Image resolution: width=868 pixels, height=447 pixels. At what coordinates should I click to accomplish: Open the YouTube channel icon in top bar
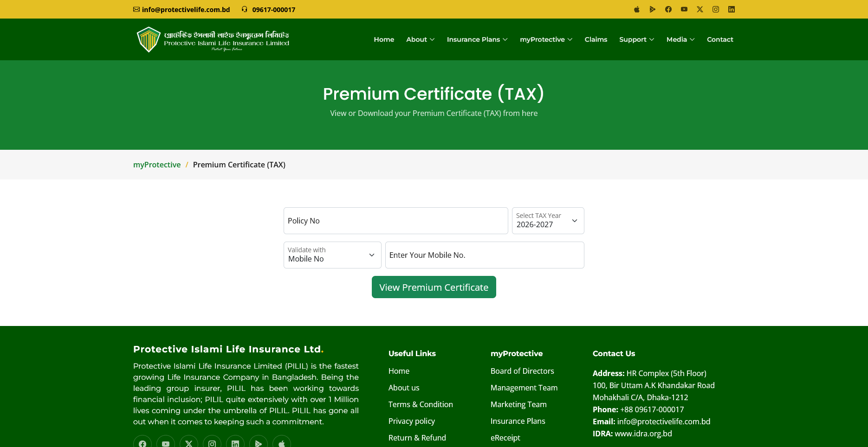[684, 9]
